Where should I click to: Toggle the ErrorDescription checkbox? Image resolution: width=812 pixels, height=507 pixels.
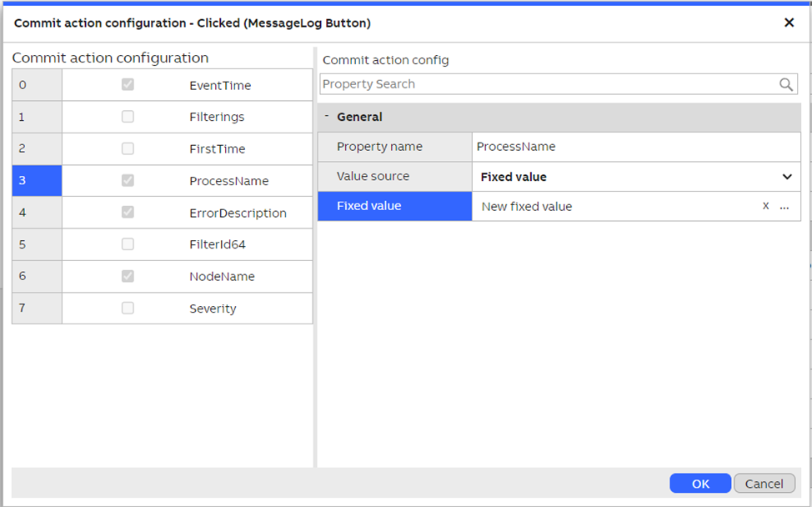tap(128, 213)
